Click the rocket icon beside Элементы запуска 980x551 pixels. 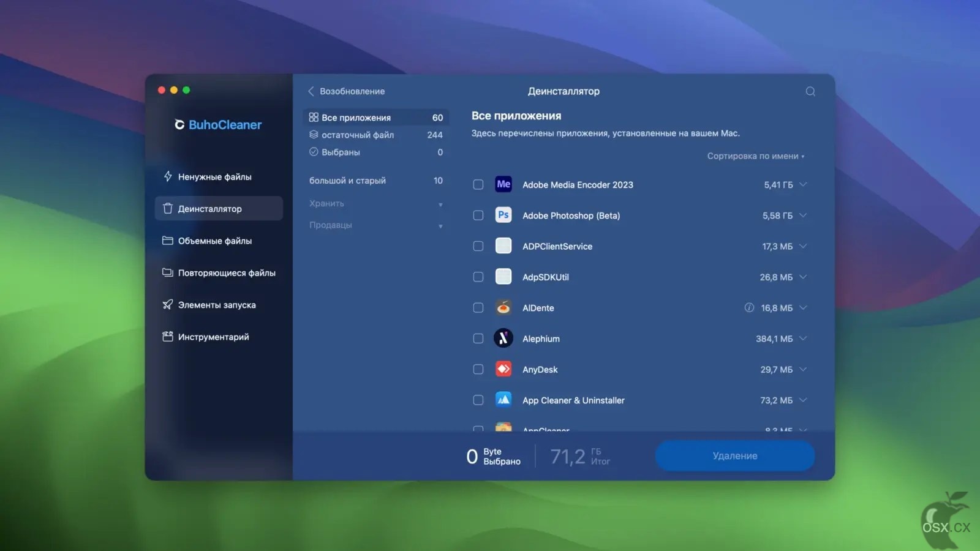point(168,304)
